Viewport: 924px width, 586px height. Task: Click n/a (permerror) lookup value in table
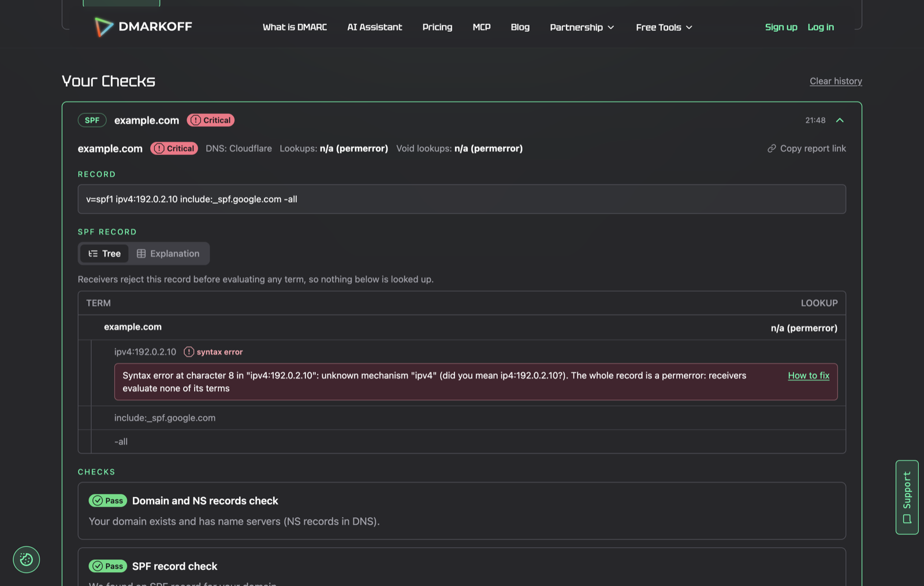pos(804,328)
